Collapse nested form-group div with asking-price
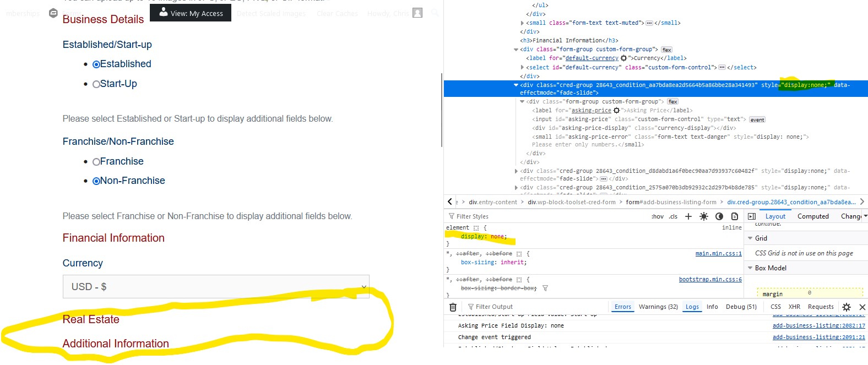Image resolution: width=868 pixels, height=365 pixels. point(522,102)
